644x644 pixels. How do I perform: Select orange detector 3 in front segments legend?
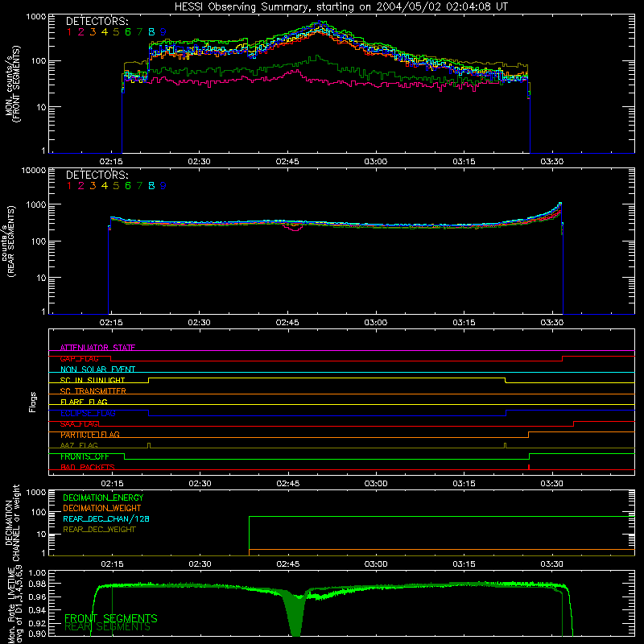click(x=93, y=32)
